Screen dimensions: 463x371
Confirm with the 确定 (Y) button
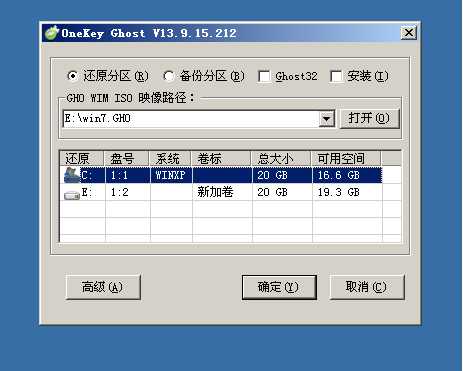279,287
